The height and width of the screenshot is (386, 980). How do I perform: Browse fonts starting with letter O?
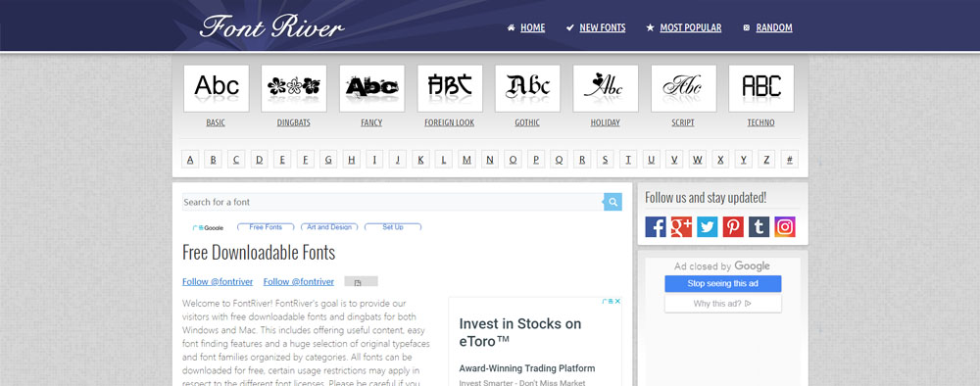(x=514, y=160)
